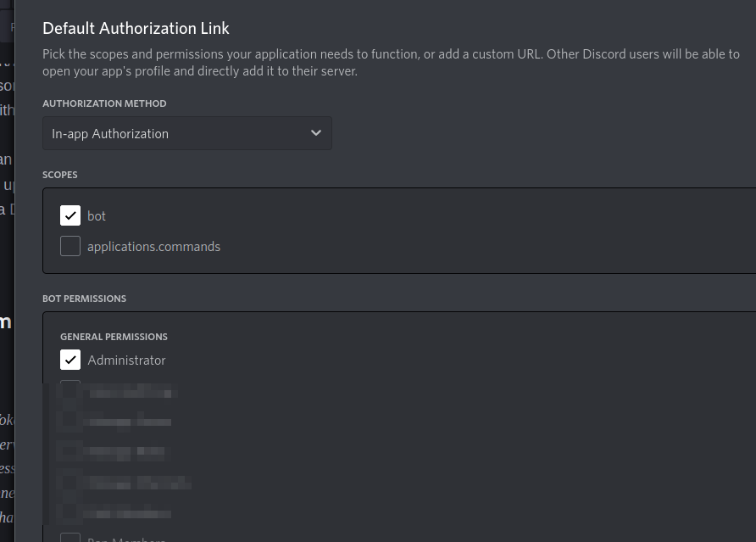Click the white checkmark icon beside bot

click(x=70, y=215)
